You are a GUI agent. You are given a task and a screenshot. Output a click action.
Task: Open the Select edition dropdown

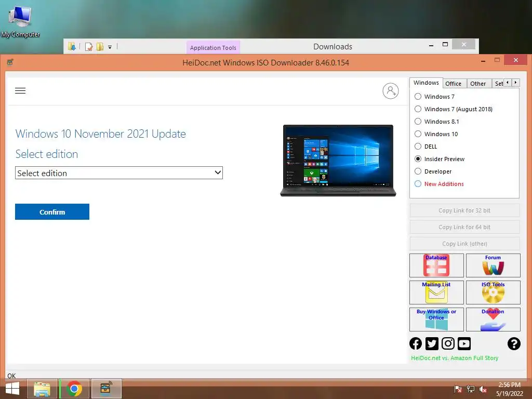coord(119,173)
